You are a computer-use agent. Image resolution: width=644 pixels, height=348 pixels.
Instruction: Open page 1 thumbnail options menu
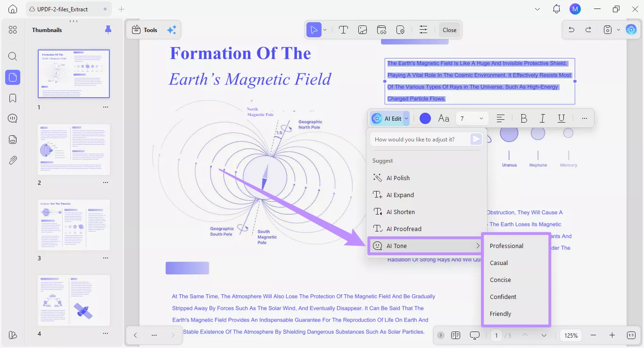(x=106, y=107)
